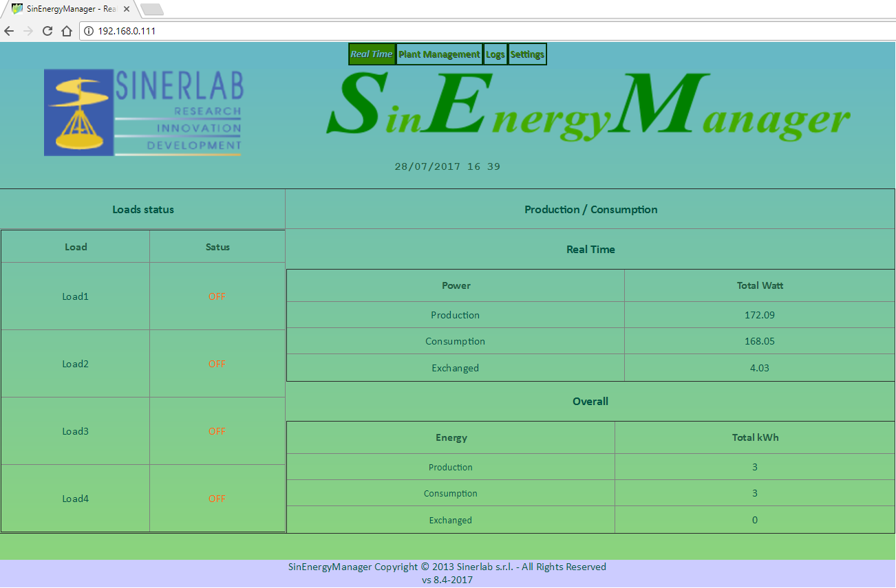This screenshot has width=896, height=588.
Task: Click the Energy column header
Action: [x=451, y=437]
